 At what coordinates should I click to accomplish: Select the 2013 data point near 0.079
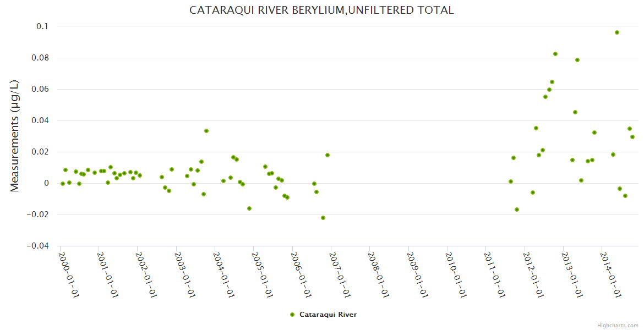577,60
